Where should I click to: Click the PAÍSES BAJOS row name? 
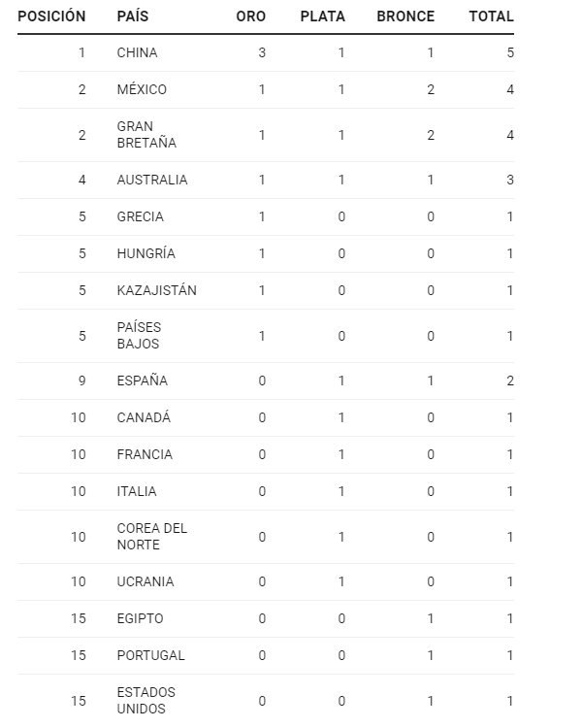click(139, 336)
